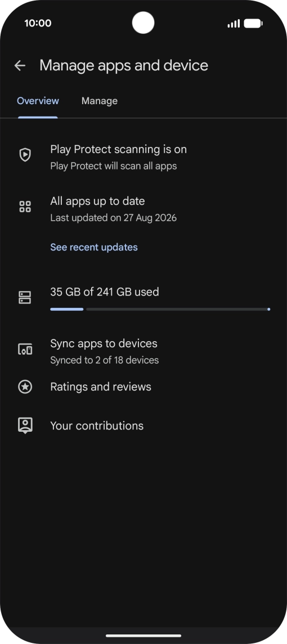The height and width of the screenshot is (644, 287).
Task: Open Ratings and reviews
Action: click(x=143, y=387)
